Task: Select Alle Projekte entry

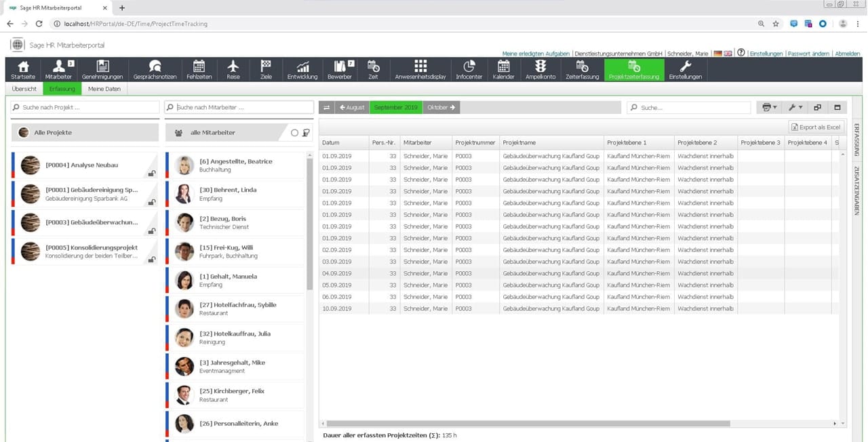Action: click(85, 133)
